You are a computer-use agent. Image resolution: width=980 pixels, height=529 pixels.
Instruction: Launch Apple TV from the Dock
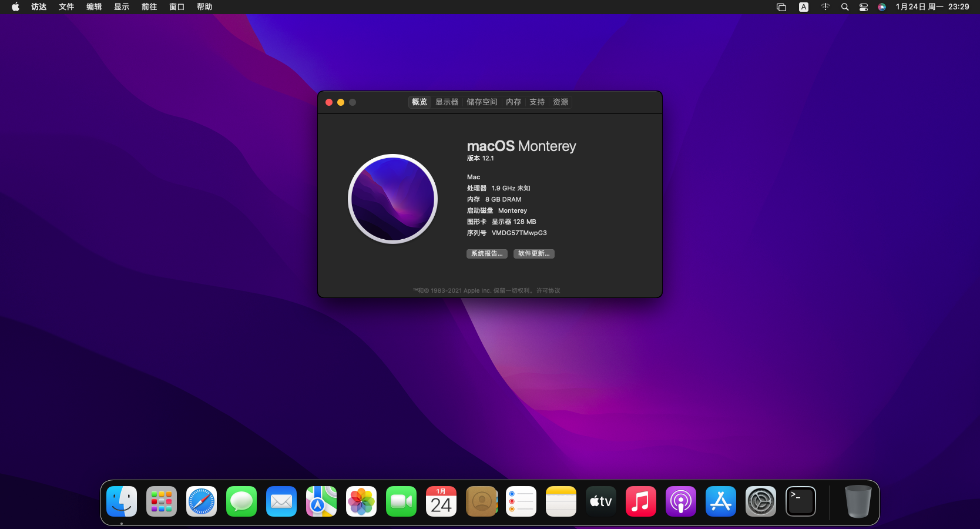coord(601,501)
